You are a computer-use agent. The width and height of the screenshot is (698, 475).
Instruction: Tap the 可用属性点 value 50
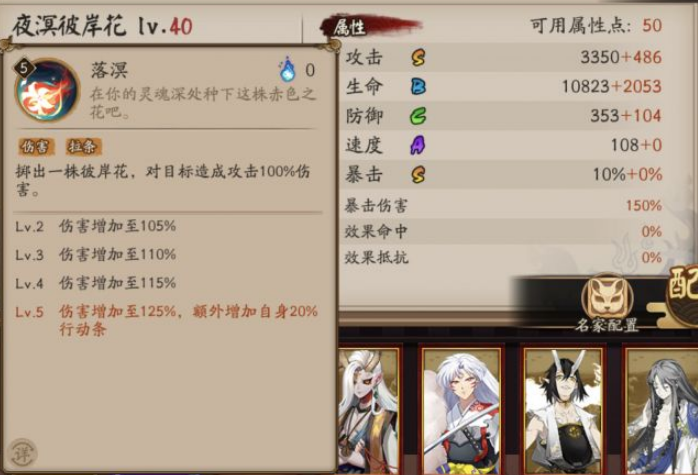652,25
